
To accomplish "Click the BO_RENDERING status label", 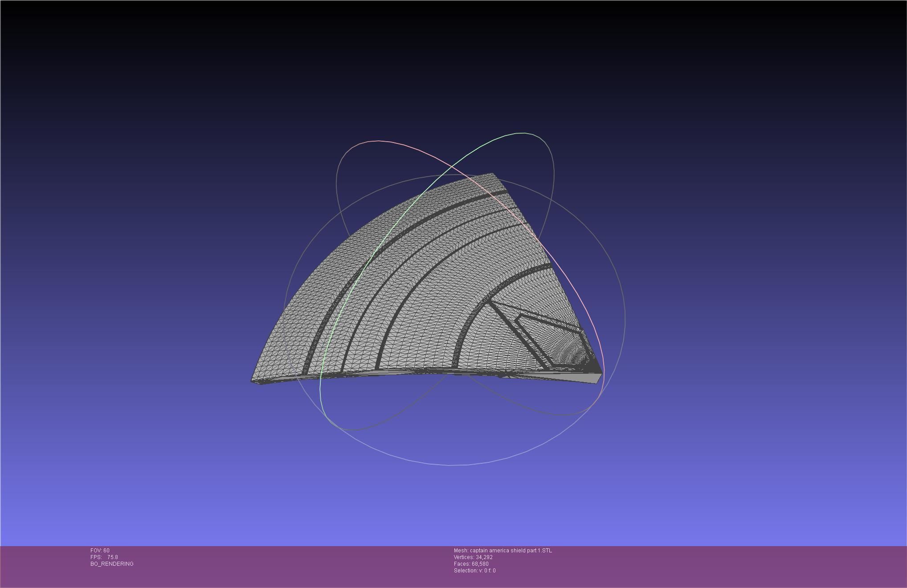I will (x=112, y=564).
